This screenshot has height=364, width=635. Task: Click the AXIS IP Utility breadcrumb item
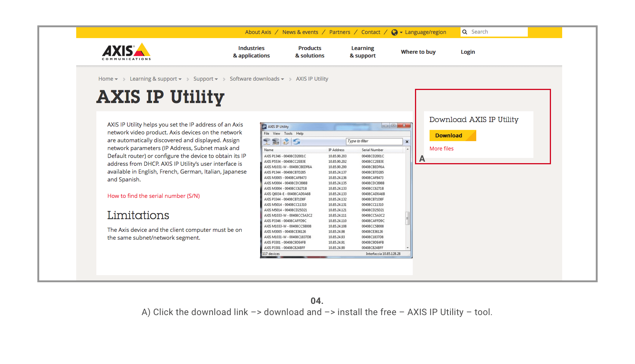[312, 79]
